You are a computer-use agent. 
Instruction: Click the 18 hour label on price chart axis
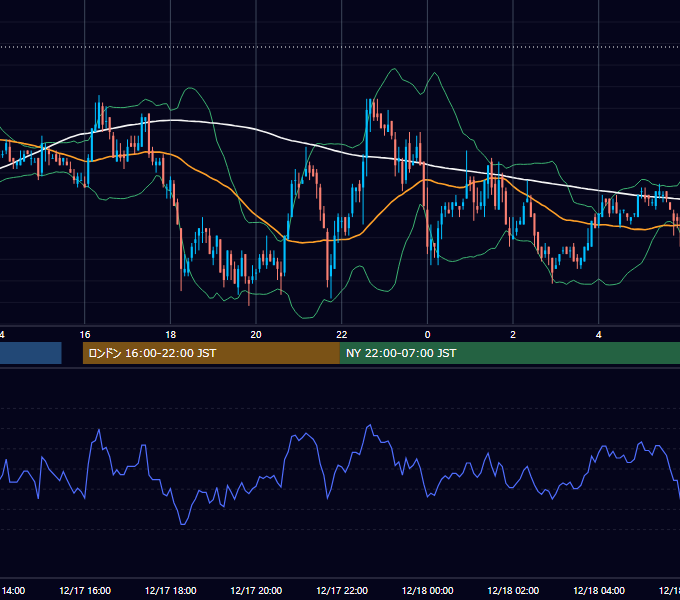[x=171, y=335]
